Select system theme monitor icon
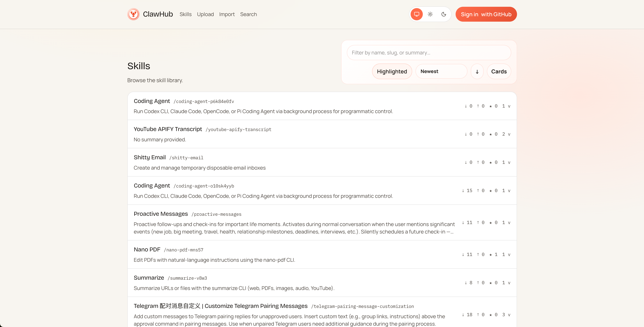This screenshot has height=327, width=644. pyautogui.click(x=417, y=14)
